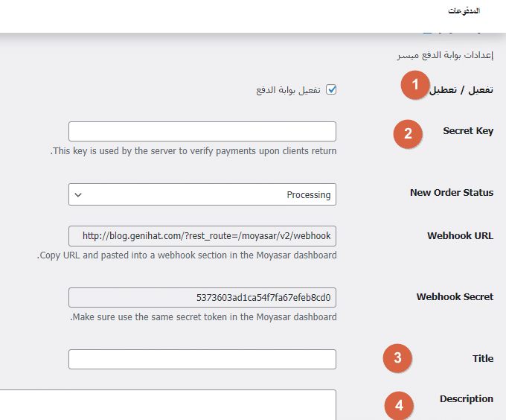Open the New Order Status dropdown showing Processing
Viewport: 506px width, 420px height.
202,194
